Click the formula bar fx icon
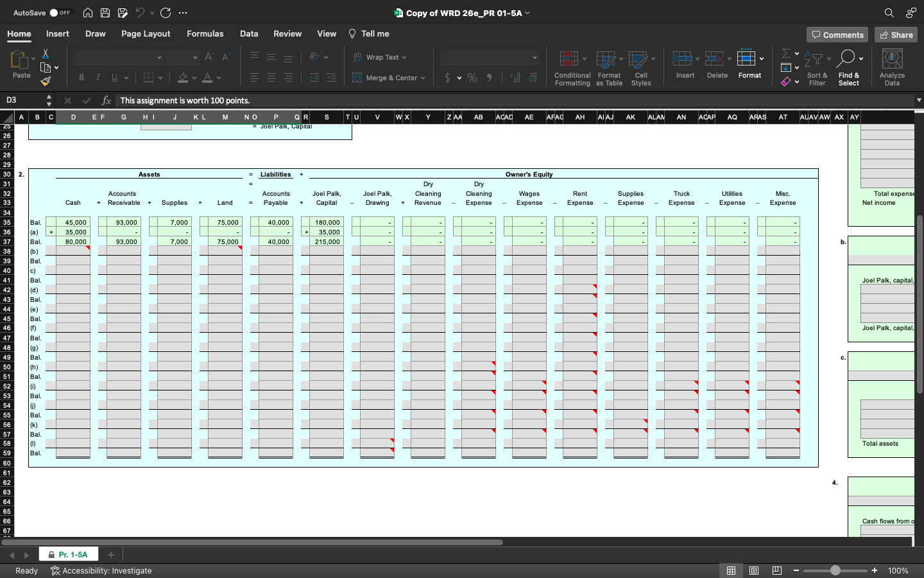The height and width of the screenshot is (578, 924). 107,100
